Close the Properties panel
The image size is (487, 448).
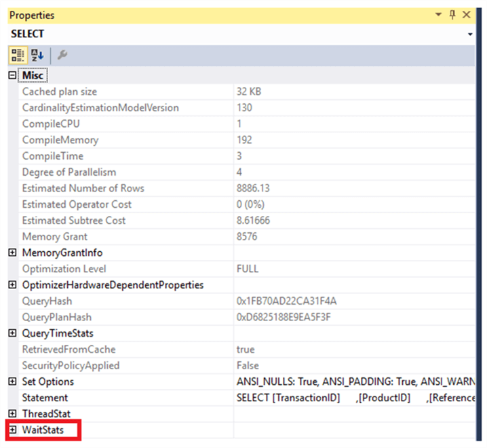point(467,15)
